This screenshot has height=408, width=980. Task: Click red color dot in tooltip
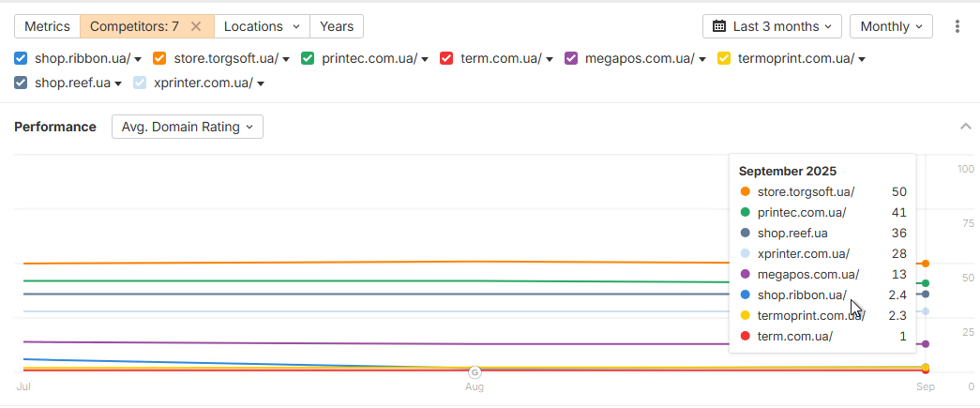(745, 336)
